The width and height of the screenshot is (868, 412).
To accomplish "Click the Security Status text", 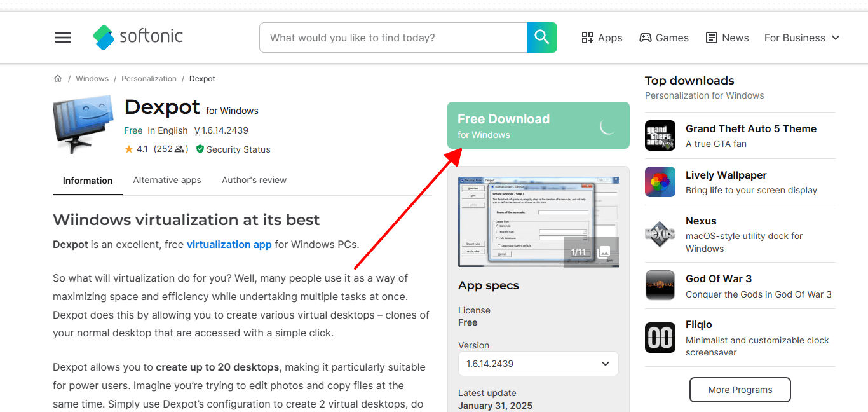I will tap(238, 149).
